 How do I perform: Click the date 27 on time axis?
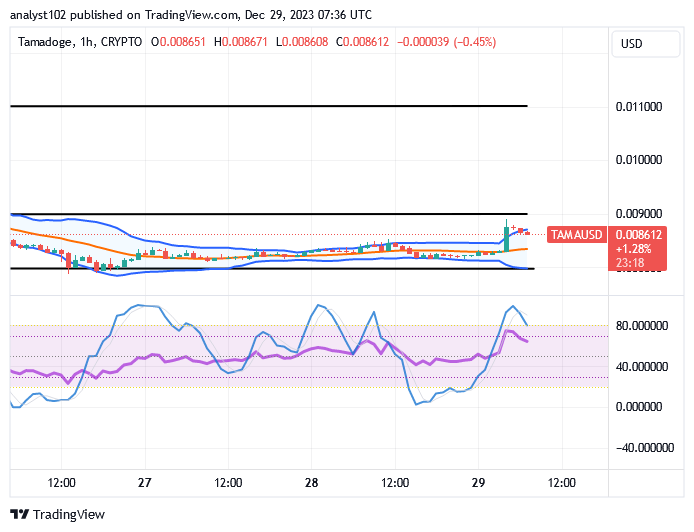click(x=145, y=482)
